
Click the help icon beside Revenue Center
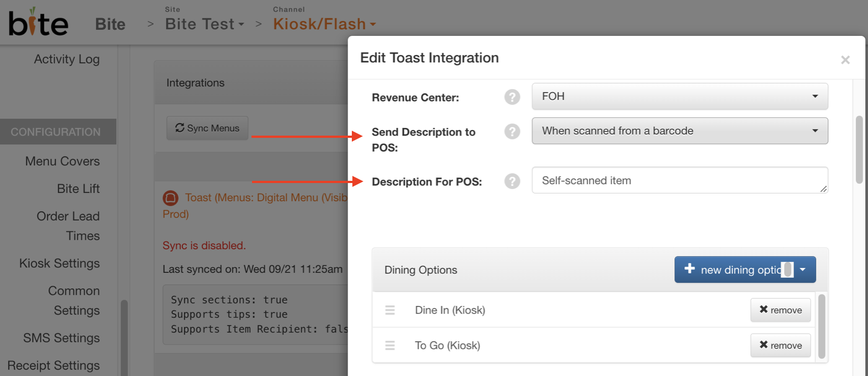(512, 97)
